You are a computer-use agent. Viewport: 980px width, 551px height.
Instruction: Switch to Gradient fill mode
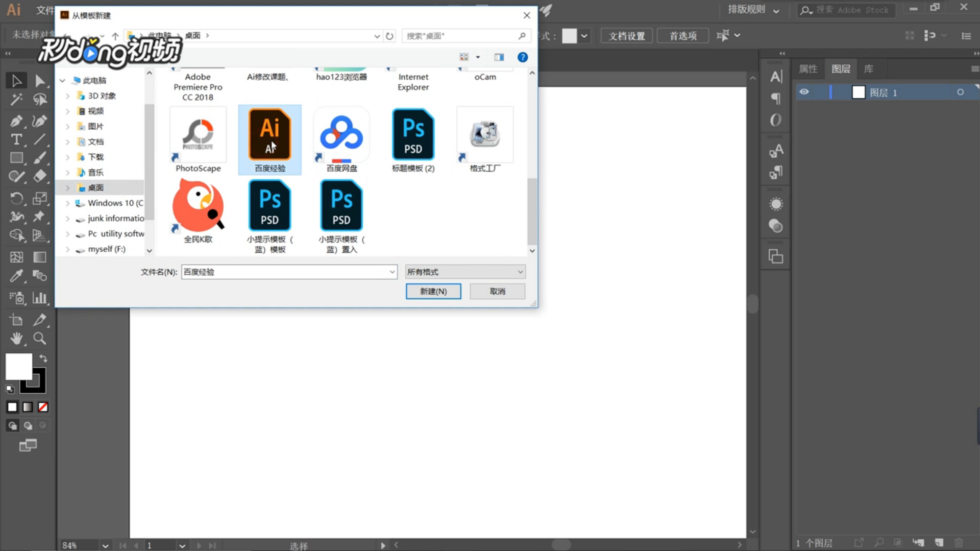click(x=28, y=407)
